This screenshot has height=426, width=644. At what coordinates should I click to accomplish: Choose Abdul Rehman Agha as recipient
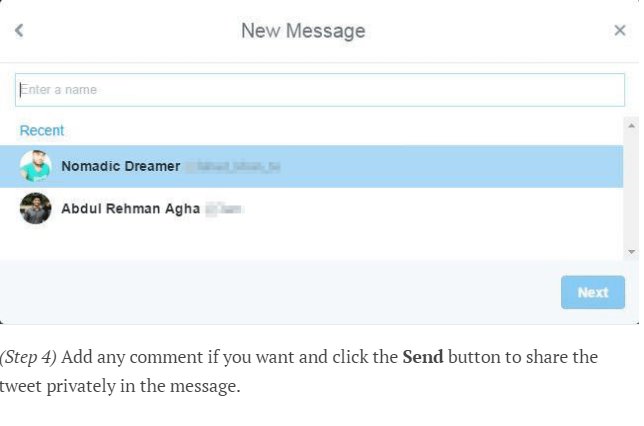(x=130, y=209)
